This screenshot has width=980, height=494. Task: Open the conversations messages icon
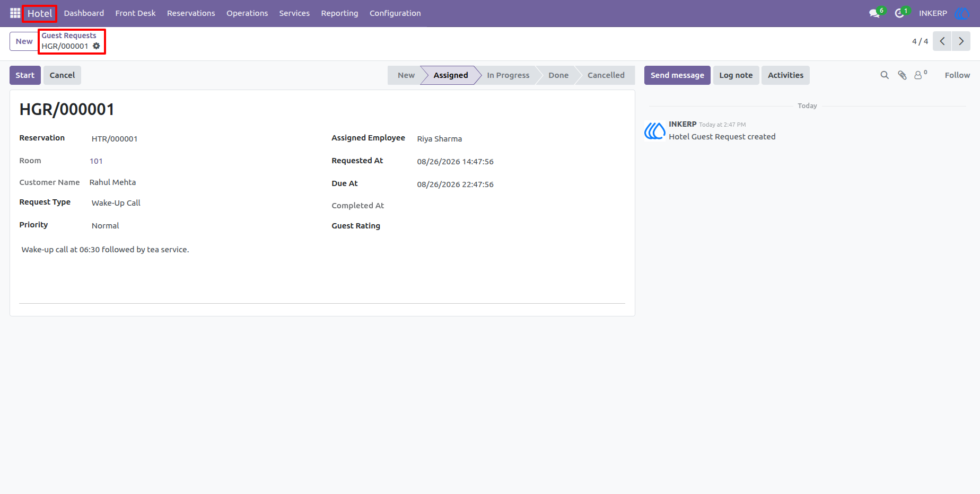tap(874, 13)
